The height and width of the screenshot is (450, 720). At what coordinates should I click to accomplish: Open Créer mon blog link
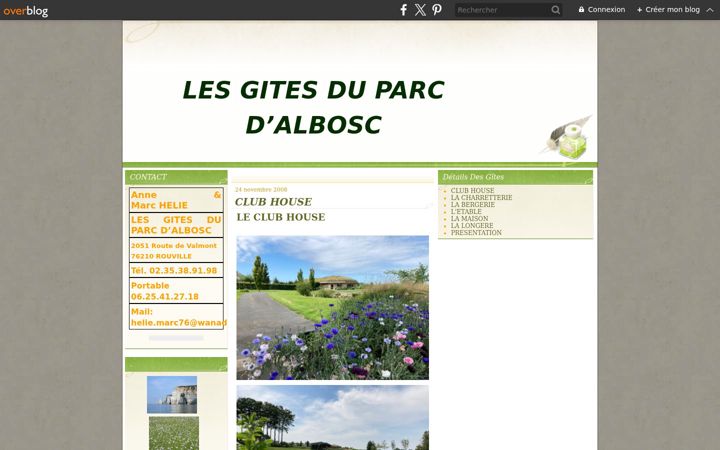(668, 10)
